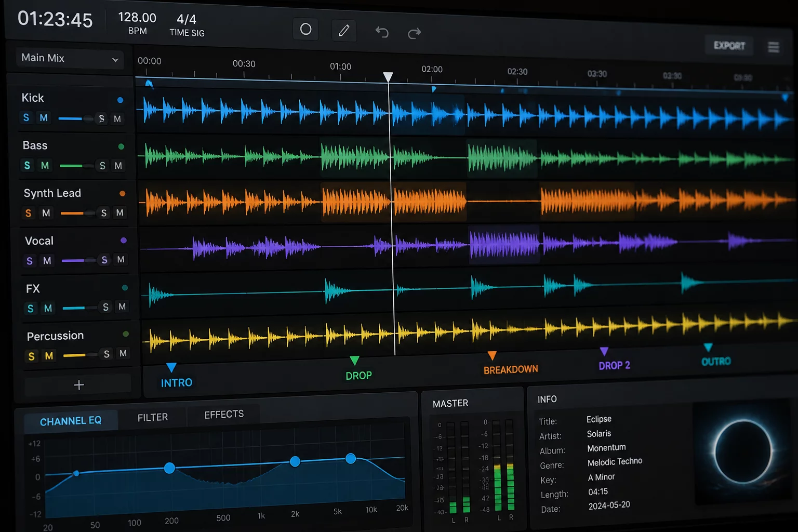Screen dimensions: 798x532
Task: Mute the Vocal track with its purple M
Action: (47, 260)
